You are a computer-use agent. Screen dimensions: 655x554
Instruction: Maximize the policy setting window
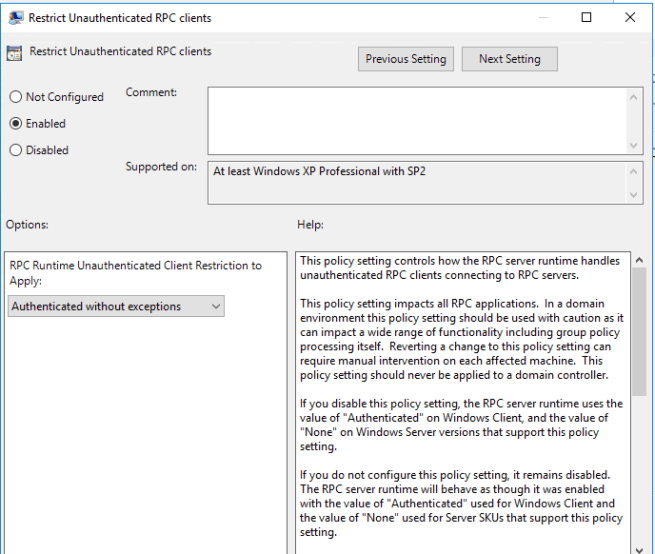586,17
